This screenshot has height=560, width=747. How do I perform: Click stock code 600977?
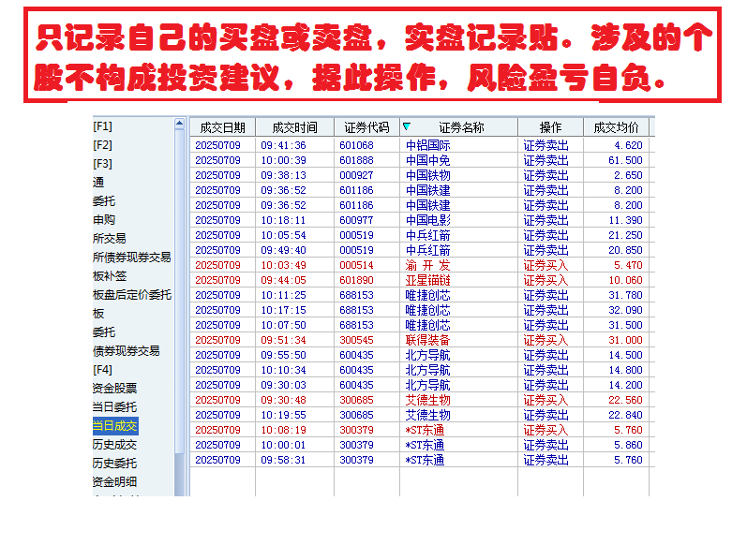click(x=356, y=220)
